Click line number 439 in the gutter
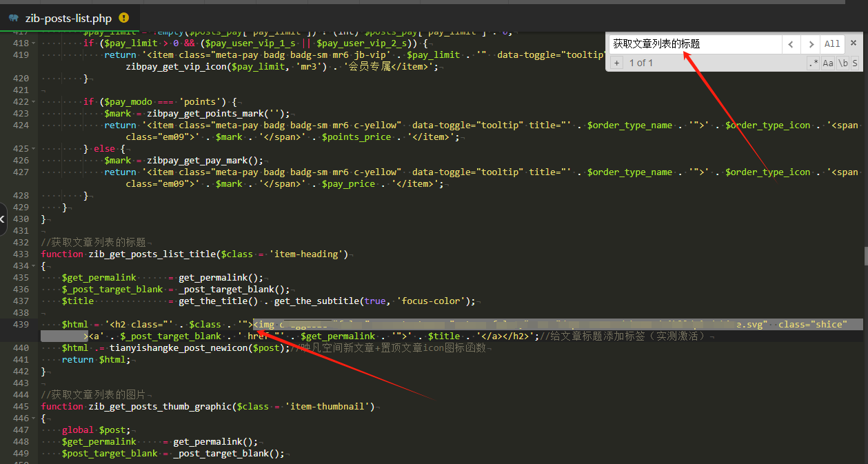The width and height of the screenshot is (868, 464). (21, 325)
